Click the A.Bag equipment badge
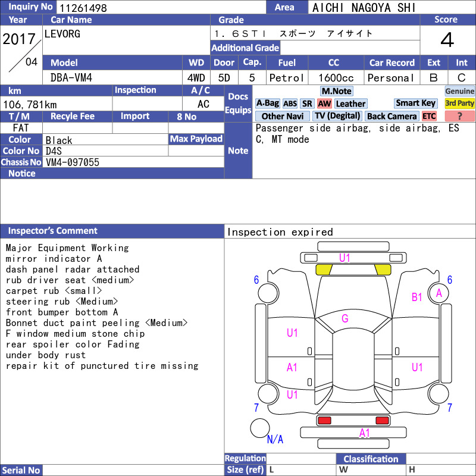The height and width of the screenshot is (476, 476). [267, 104]
